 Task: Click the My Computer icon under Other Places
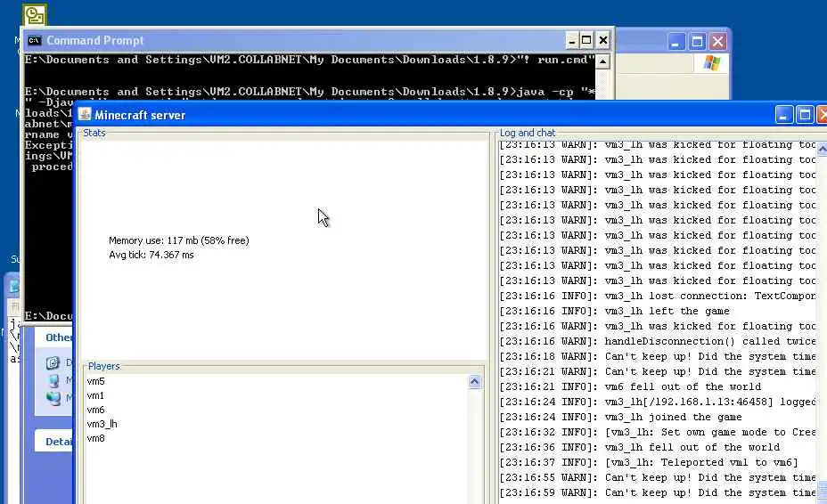pyautogui.click(x=53, y=380)
